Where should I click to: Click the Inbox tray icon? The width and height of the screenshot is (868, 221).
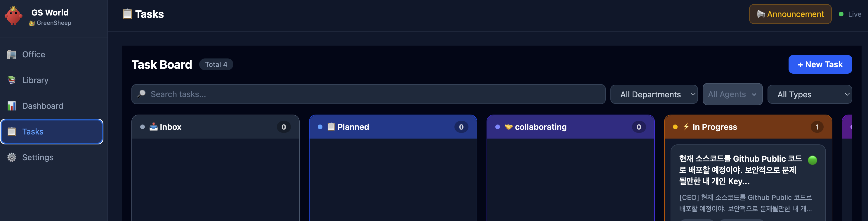coord(154,127)
